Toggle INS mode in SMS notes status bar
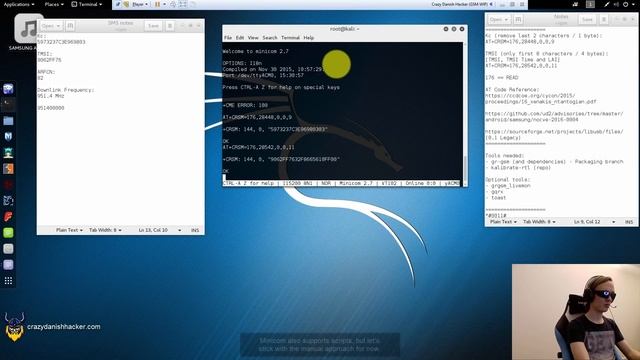Screen dimensions: 640x360 [x=195, y=230]
